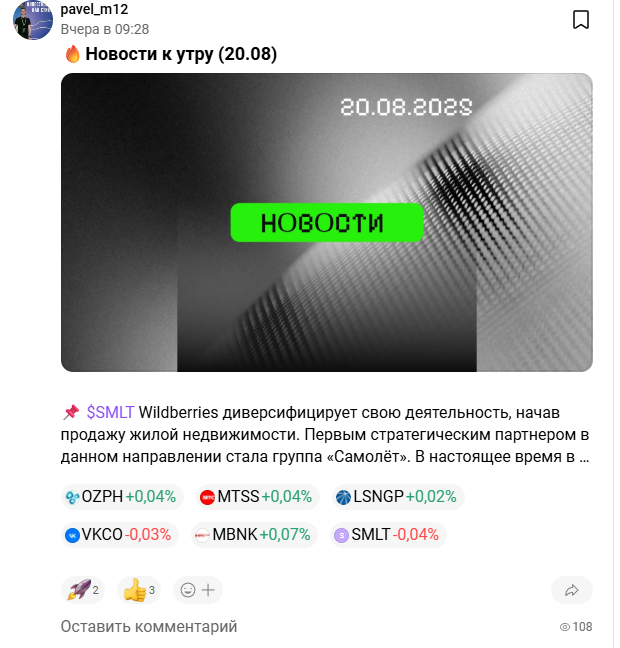Image resolution: width=620 pixels, height=648 pixels.
Task: Open the VKCO ticker chip
Action: coord(119,535)
